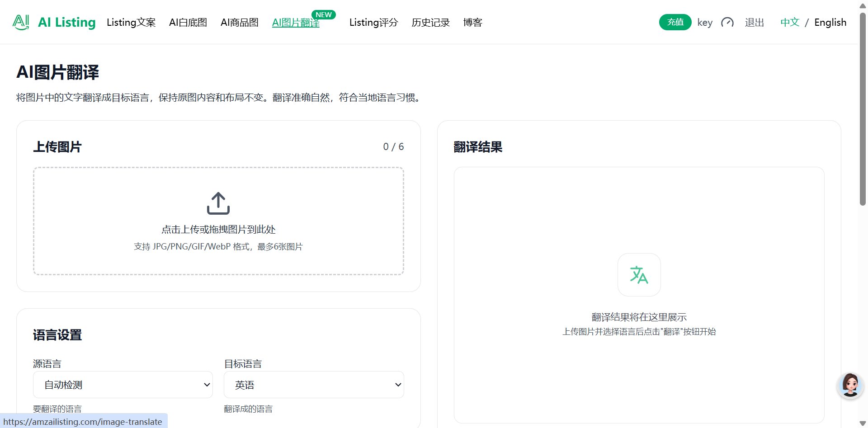
Task: Click the green 充值 button
Action: click(675, 22)
